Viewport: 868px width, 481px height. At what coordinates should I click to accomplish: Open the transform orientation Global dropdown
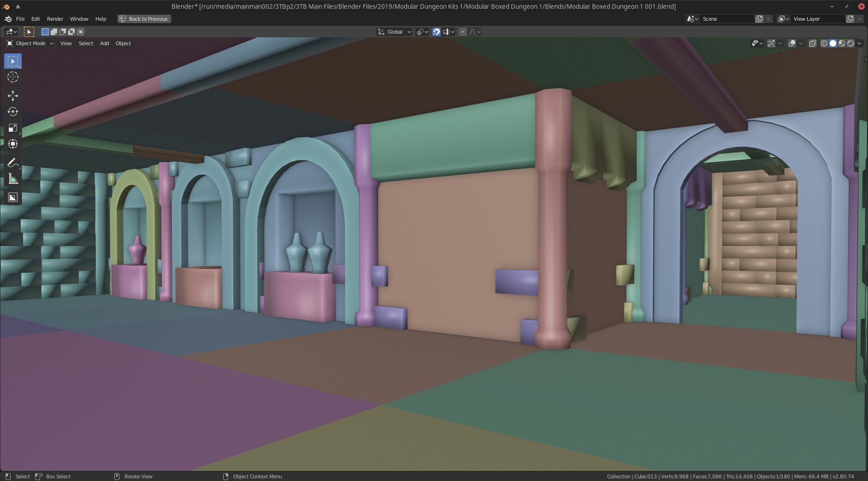pyautogui.click(x=394, y=31)
